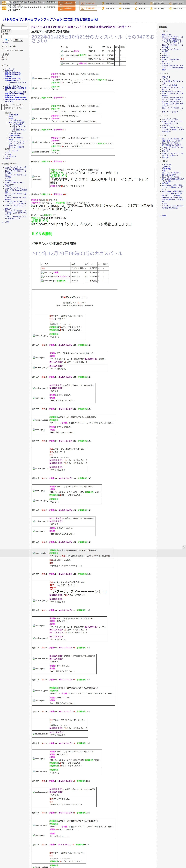
Task: Open the 会議室 board link
Action: coord(11,118)
